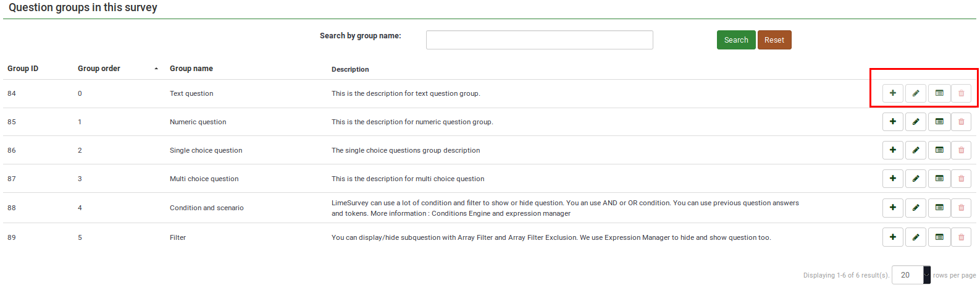
Task: Edit the Text question group
Action: [x=915, y=93]
